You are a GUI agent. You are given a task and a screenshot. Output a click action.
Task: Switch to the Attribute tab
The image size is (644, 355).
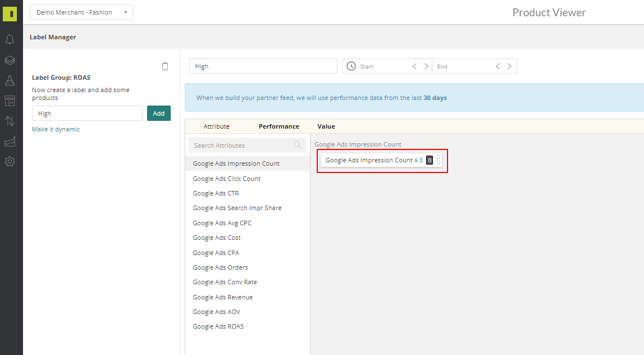tap(217, 126)
